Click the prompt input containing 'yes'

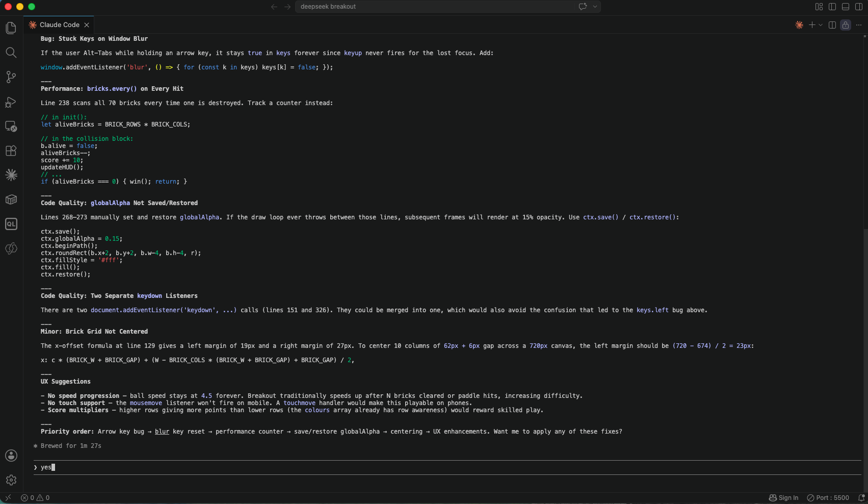point(447,467)
